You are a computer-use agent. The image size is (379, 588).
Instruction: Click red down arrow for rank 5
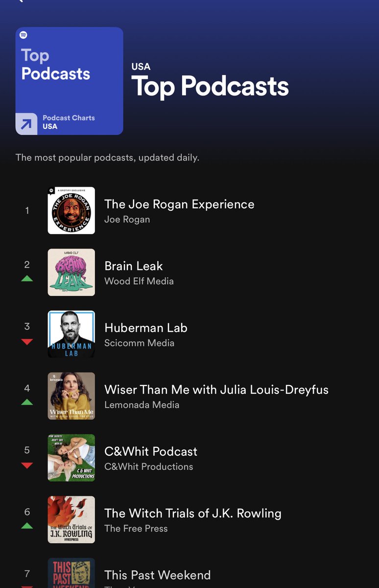[x=27, y=465]
